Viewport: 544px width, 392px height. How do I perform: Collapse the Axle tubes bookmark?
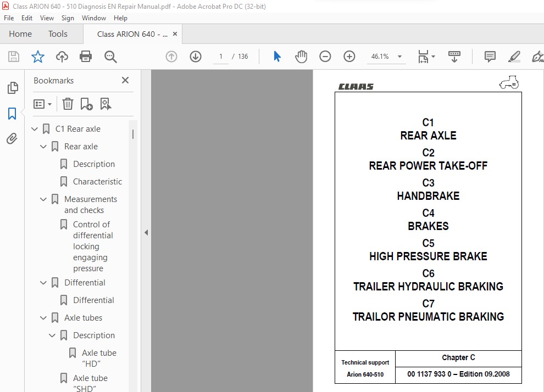[x=43, y=318]
